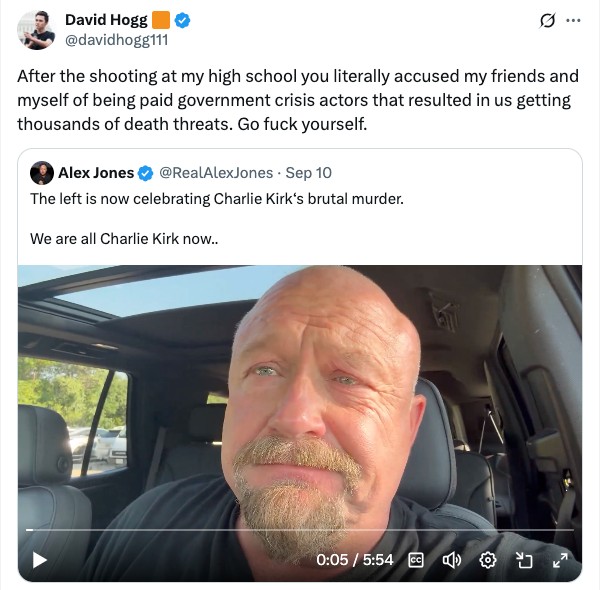Click the orange square affiliation badge
Viewport: 602px width, 590px height.
(162, 20)
